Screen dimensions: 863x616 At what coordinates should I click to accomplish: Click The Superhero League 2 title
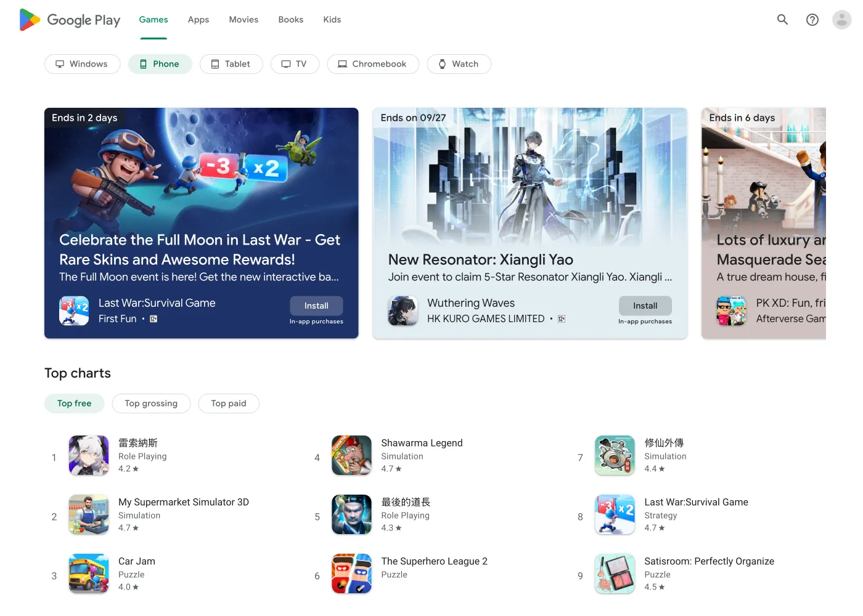click(434, 561)
